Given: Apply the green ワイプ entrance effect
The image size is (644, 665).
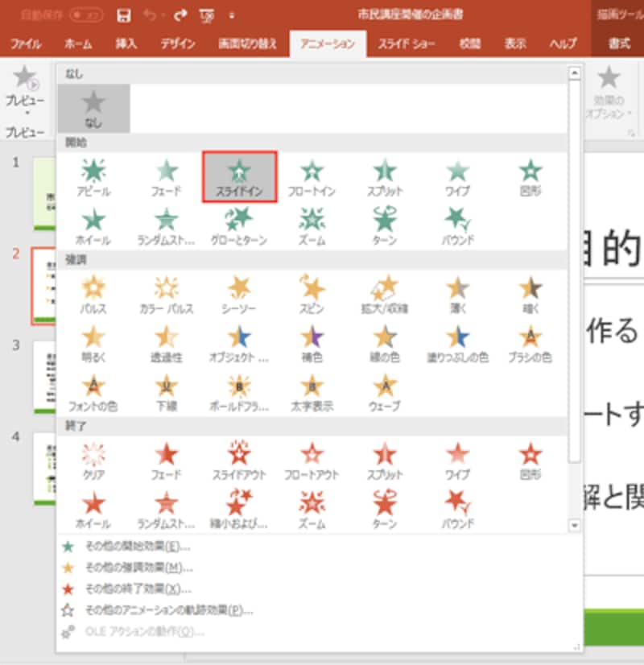Looking at the screenshot, I should tap(457, 178).
